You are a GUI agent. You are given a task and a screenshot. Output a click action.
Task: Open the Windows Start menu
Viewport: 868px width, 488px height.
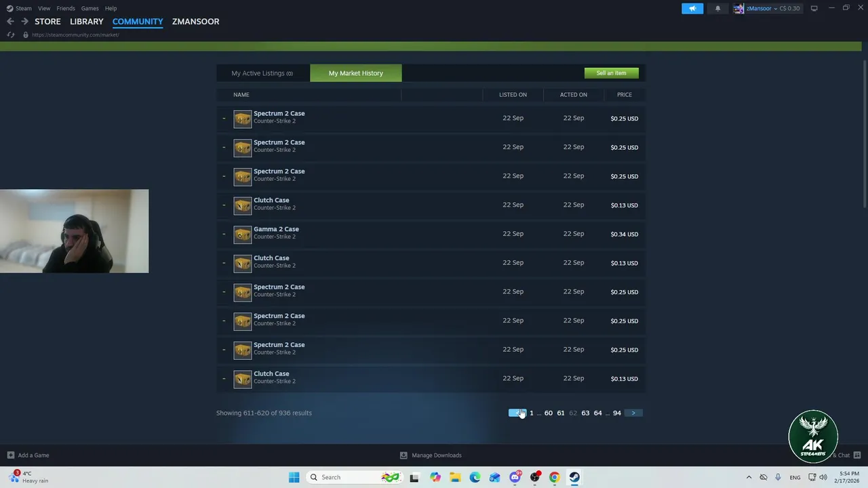point(294,477)
